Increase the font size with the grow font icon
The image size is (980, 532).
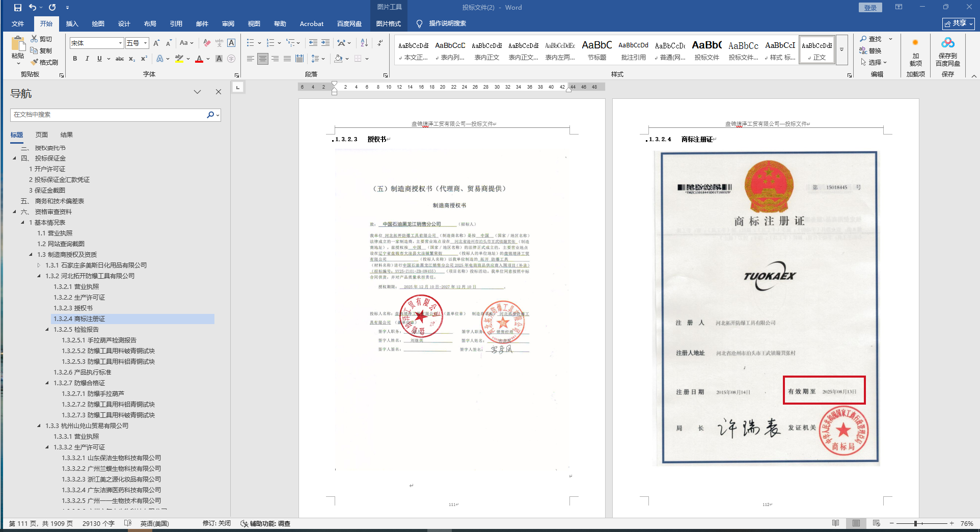pos(156,43)
